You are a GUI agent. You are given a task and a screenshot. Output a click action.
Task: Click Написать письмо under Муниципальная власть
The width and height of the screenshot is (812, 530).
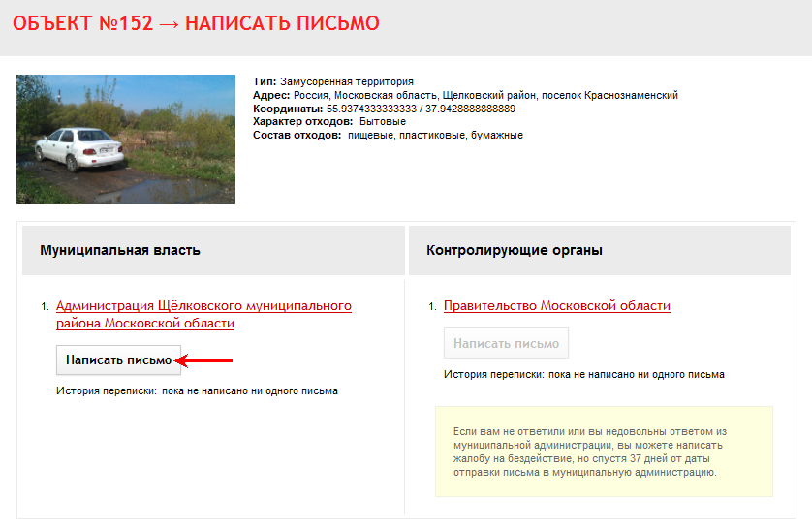pyautogui.click(x=118, y=360)
